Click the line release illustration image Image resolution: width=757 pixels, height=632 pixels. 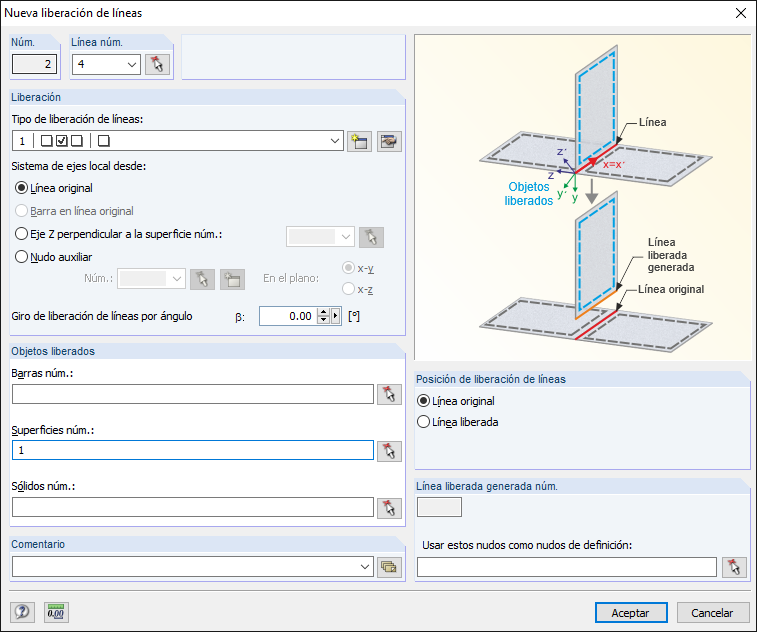click(583, 198)
